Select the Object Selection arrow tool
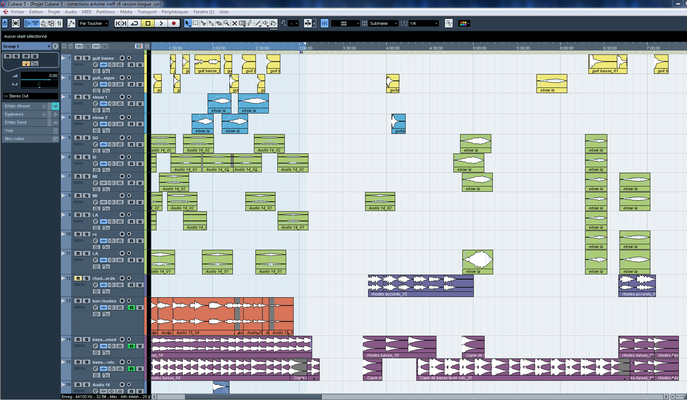Viewport: 687px width, 400px height. pyautogui.click(x=188, y=23)
